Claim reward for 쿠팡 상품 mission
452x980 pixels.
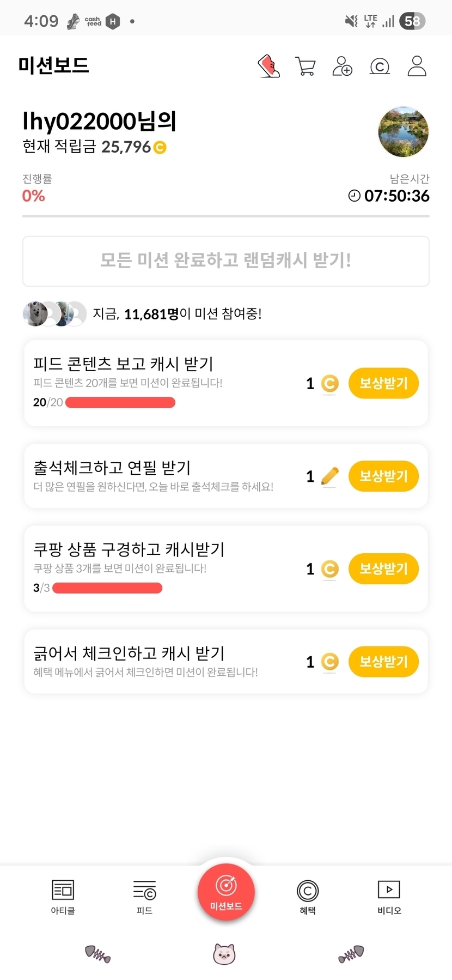click(383, 568)
